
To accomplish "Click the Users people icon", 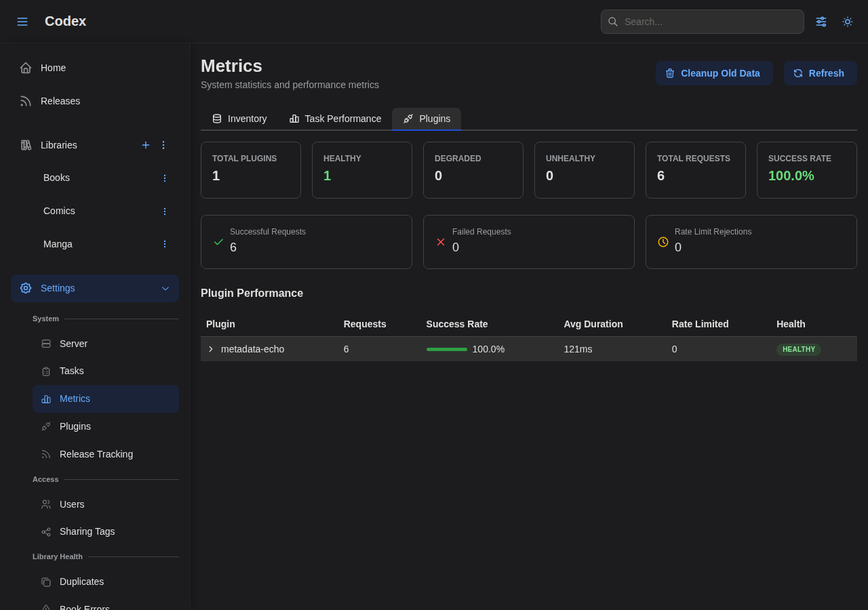I will tap(46, 504).
